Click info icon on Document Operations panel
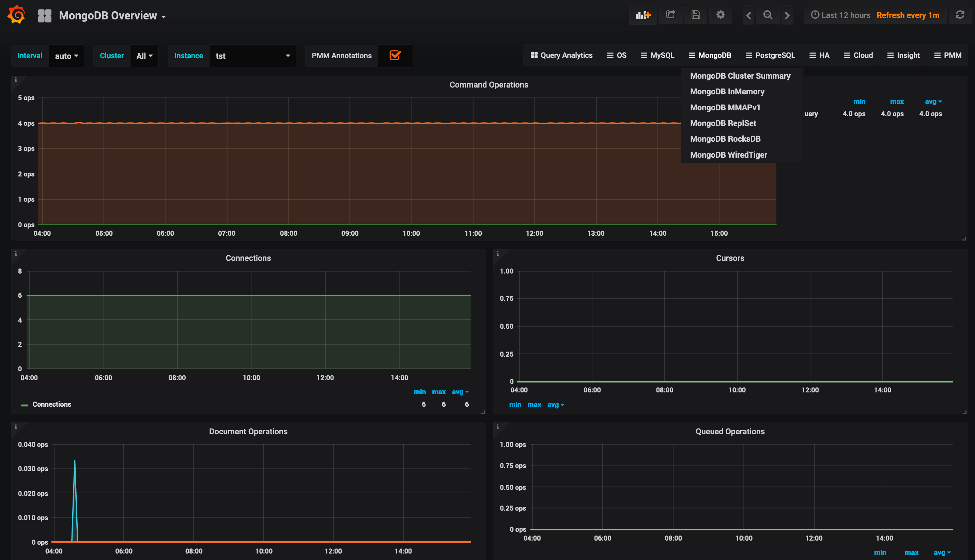This screenshot has height=560, width=975. [16, 427]
